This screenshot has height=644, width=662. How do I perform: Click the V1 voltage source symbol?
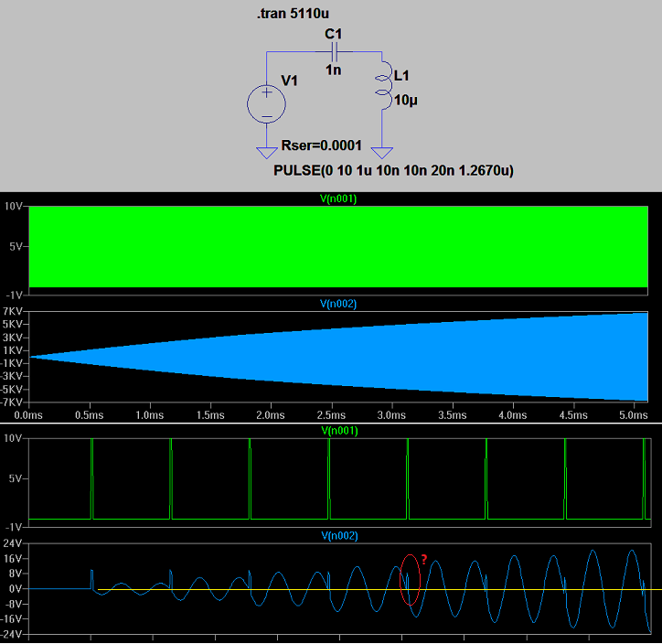pos(266,104)
